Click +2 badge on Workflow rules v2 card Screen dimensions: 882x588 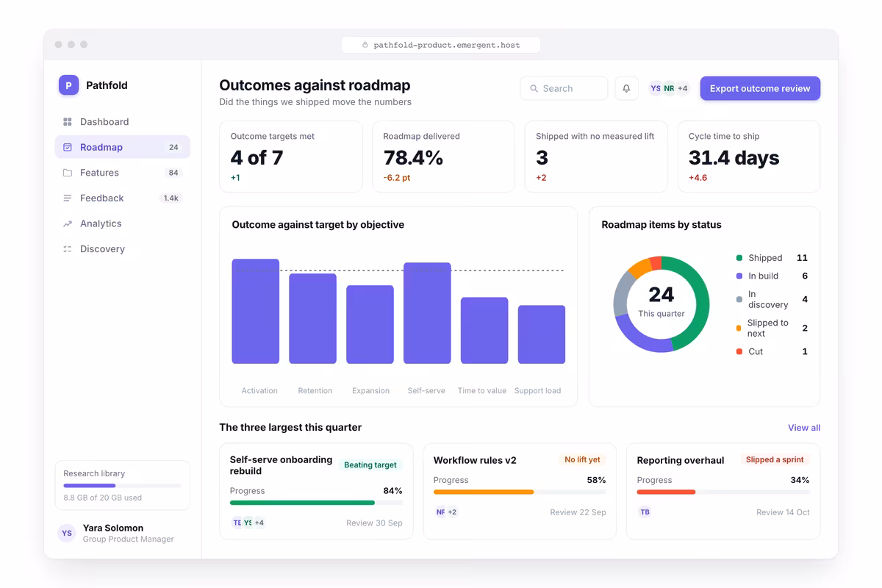452,512
